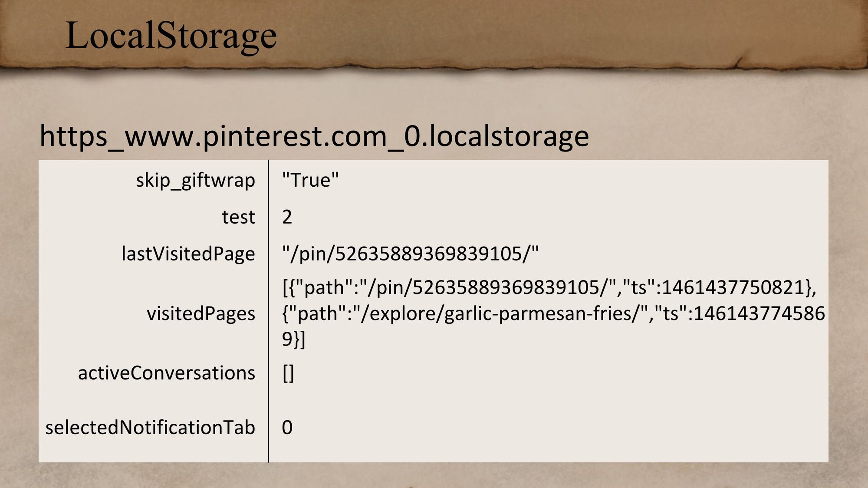Select the trailing 9}] text line
The image size is (868, 488).
[294, 339]
